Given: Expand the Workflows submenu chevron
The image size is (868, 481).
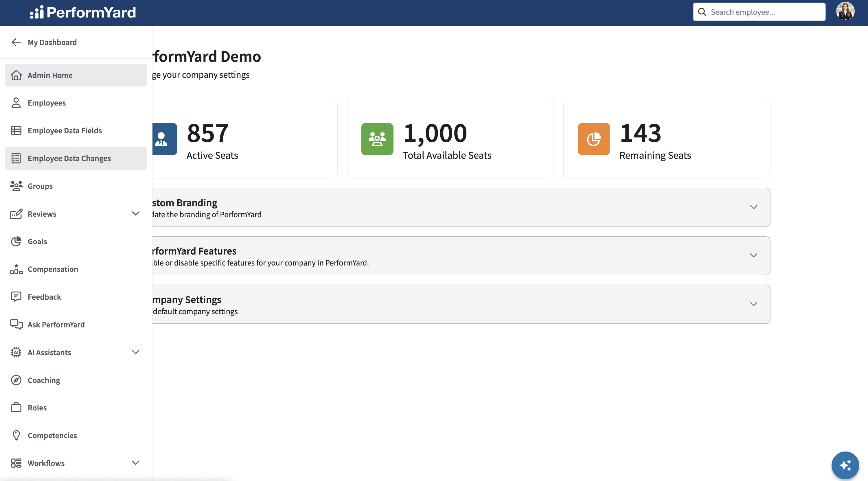Looking at the screenshot, I should point(135,463).
